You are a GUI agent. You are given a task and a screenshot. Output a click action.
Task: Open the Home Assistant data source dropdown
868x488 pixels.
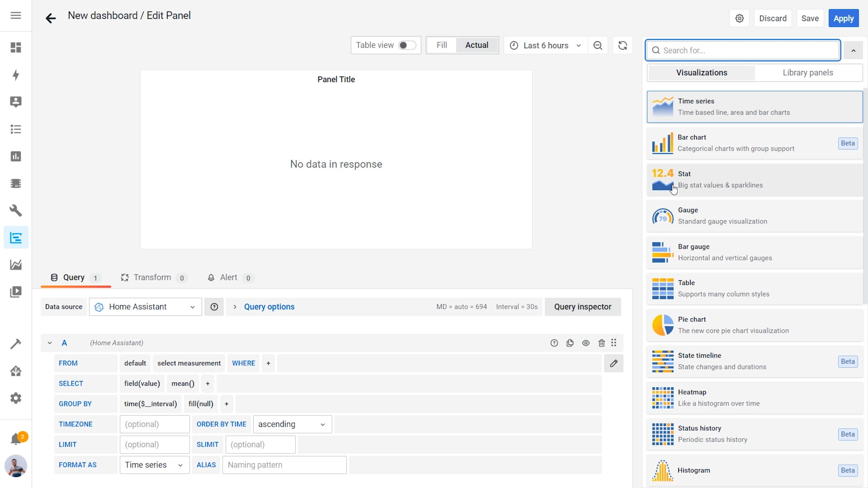[x=146, y=307]
